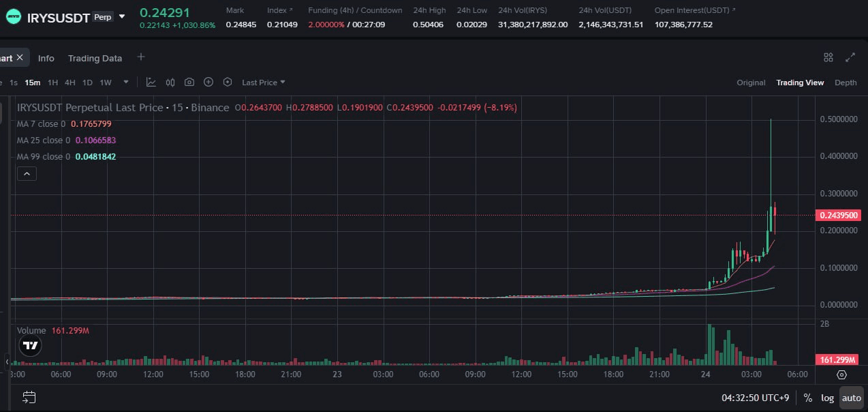Select the 15m time interval
Image resolution: width=868 pixels, height=412 pixels.
(x=32, y=83)
